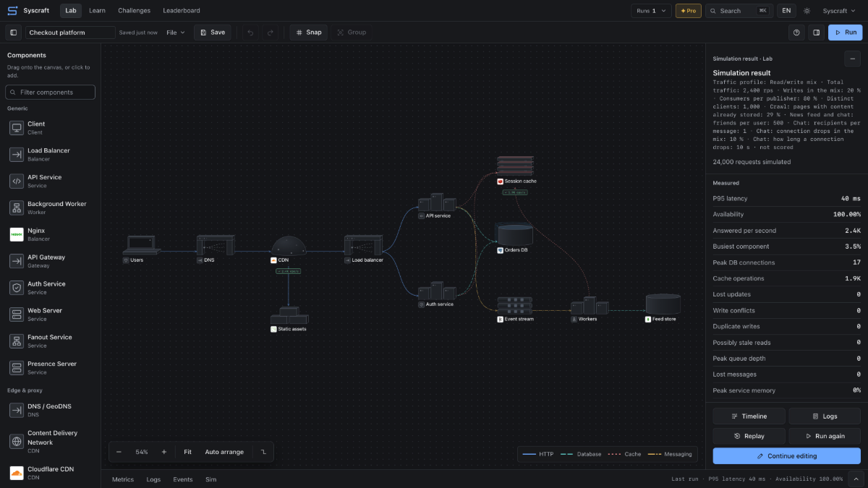
Task: Click the Save button
Action: pos(213,33)
